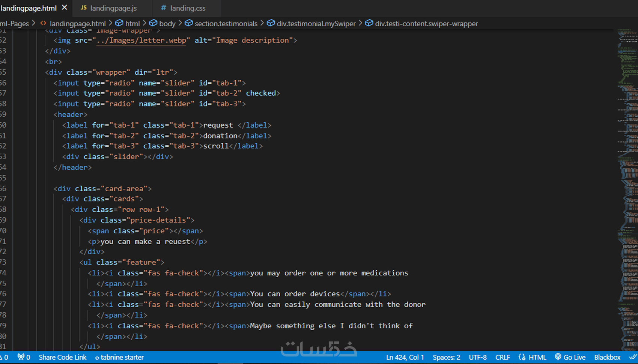Open language mode via the HTML curly-braces icon
The image size is (638, 364).
(522, 357)
